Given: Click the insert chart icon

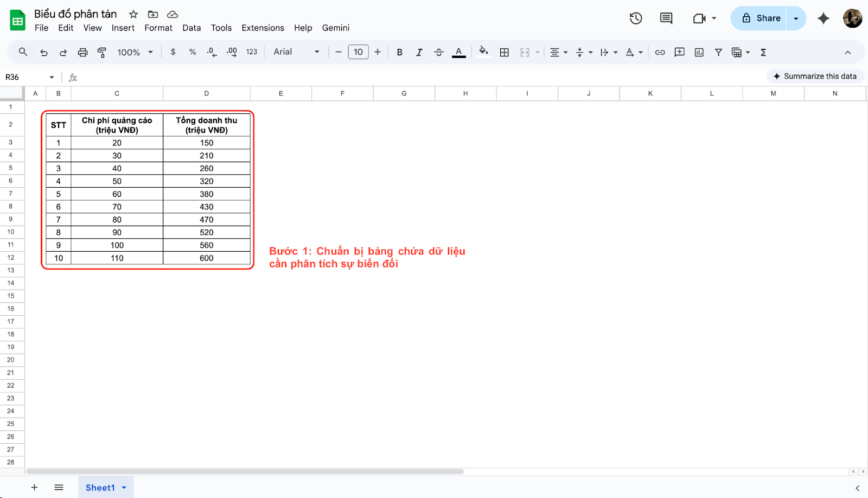Looking at the screenshot, I should click(699, 52).
